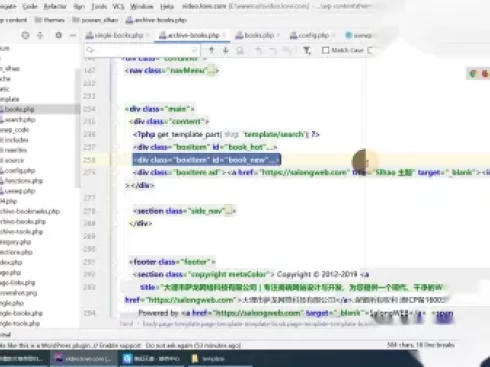
Task: Open project panel settings gear
Action: pyautogui.click(x=59, y=35)
